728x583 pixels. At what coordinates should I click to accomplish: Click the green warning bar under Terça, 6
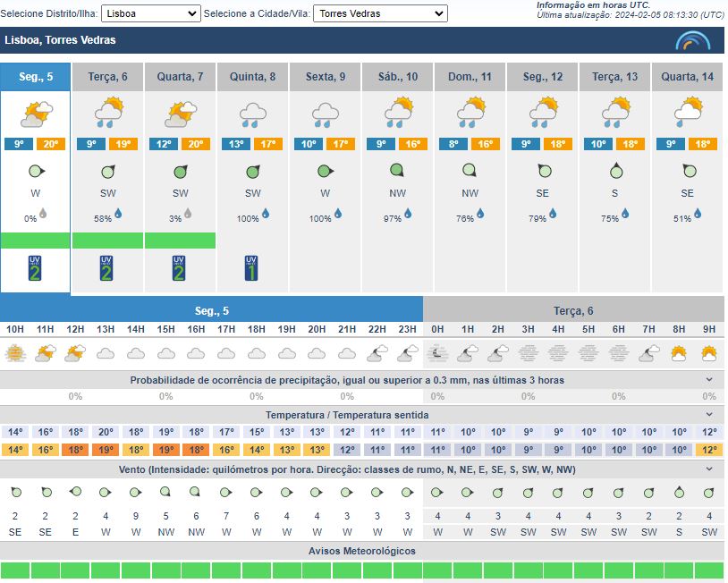point(107,241)
